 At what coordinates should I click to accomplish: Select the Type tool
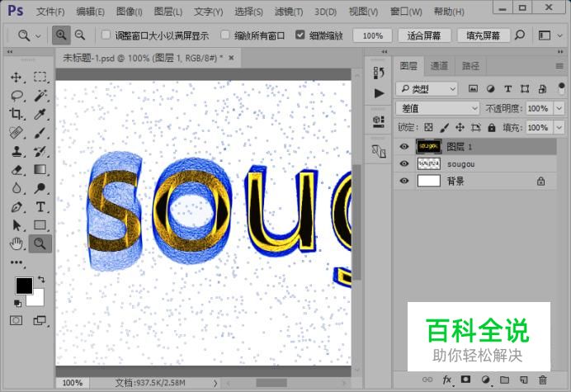coord(40,207)
